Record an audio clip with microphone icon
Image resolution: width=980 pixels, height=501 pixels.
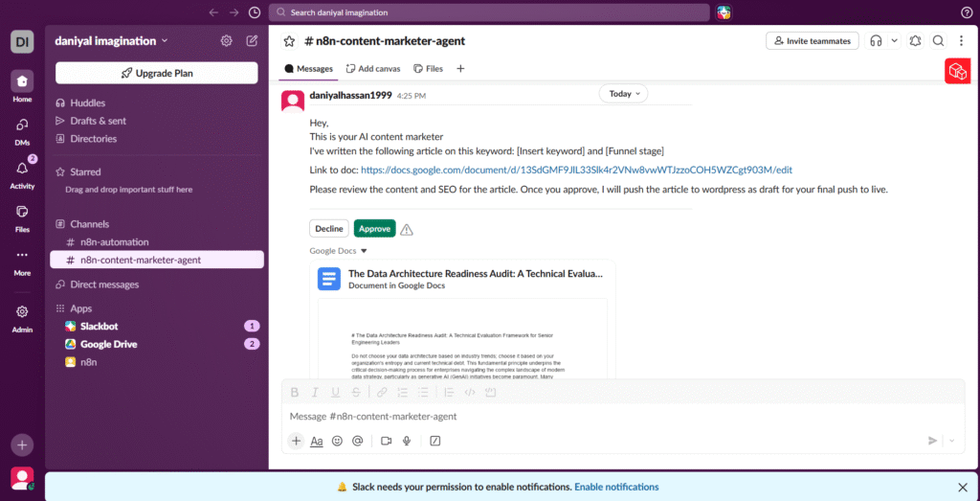407,441
